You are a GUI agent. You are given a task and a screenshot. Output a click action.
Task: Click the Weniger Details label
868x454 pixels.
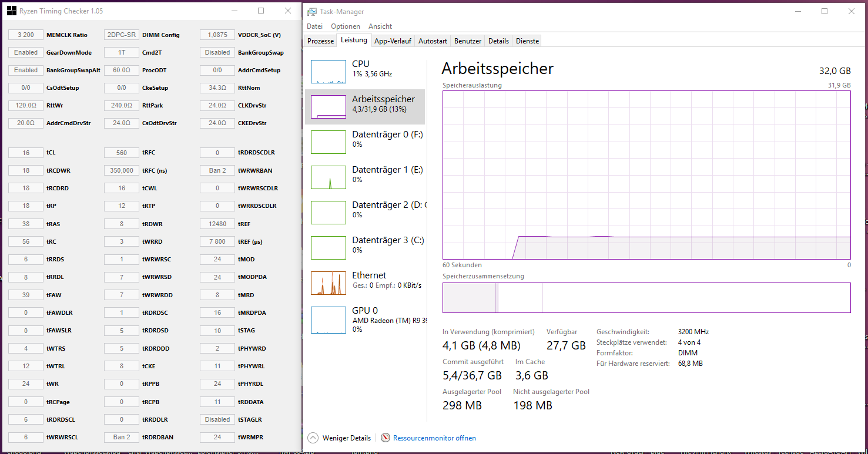347,438
